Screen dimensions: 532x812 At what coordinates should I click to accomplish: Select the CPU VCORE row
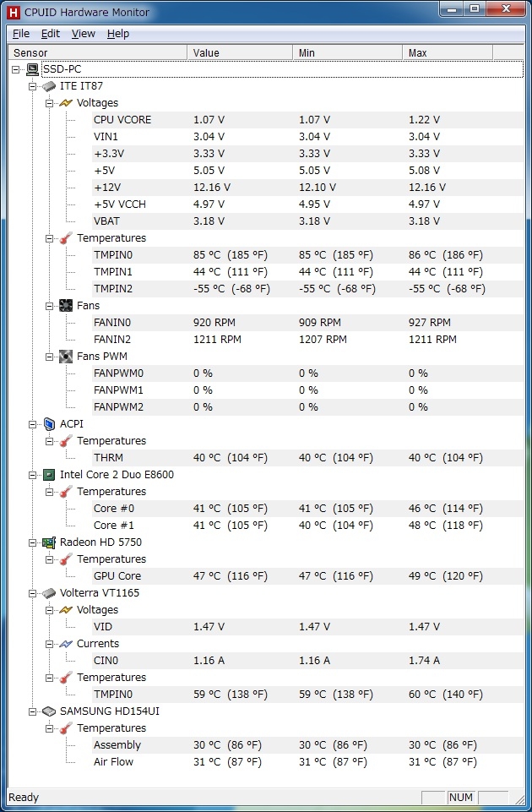122,120
